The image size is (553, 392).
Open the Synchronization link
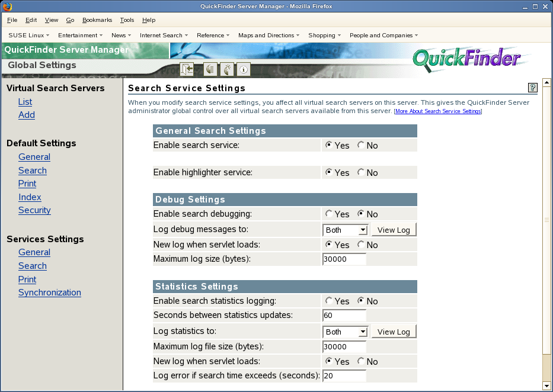[50, 293]
